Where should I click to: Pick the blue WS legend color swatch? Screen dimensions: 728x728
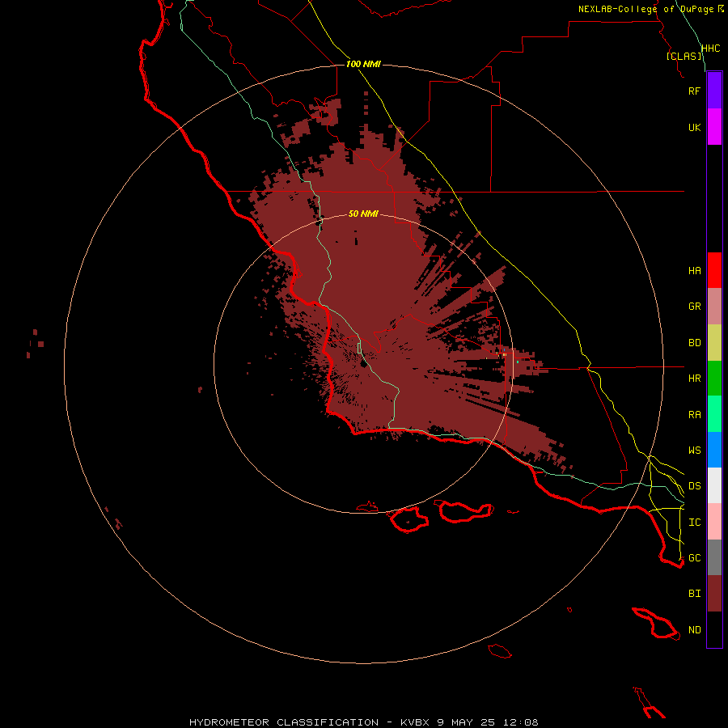click(x=714, y=450)
